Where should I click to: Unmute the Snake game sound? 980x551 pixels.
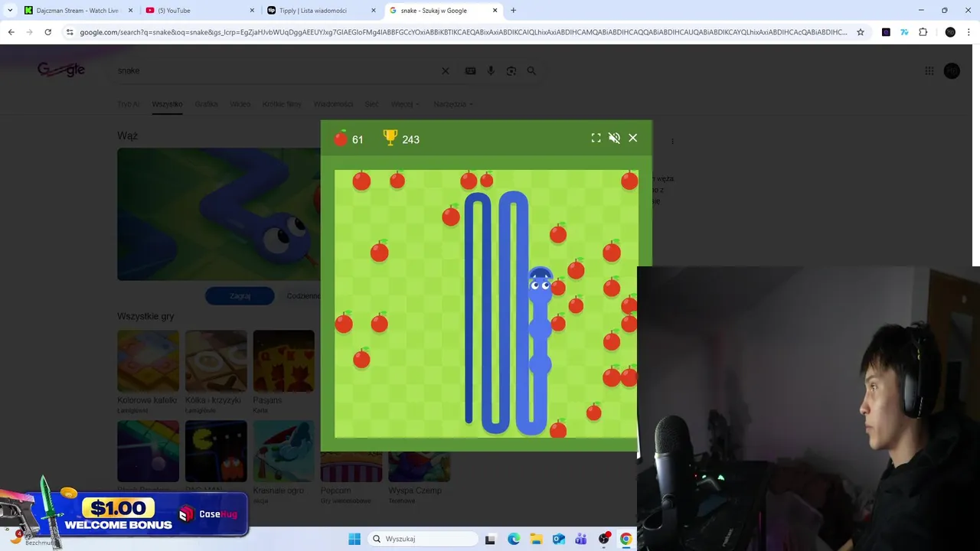(614, 138)
